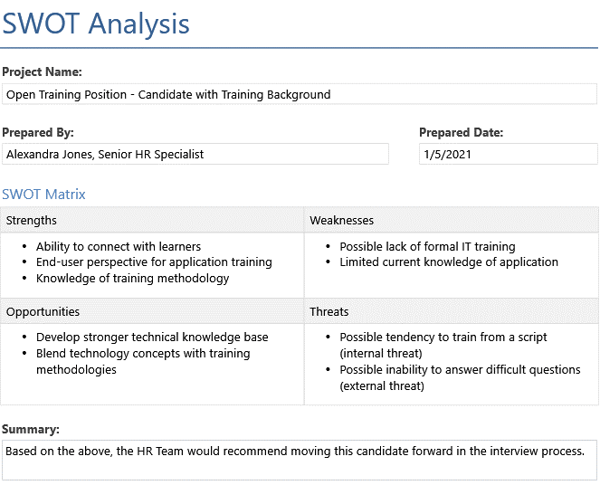
Task: Select the Prepared By text field
Action: click(x=195, y=154)
